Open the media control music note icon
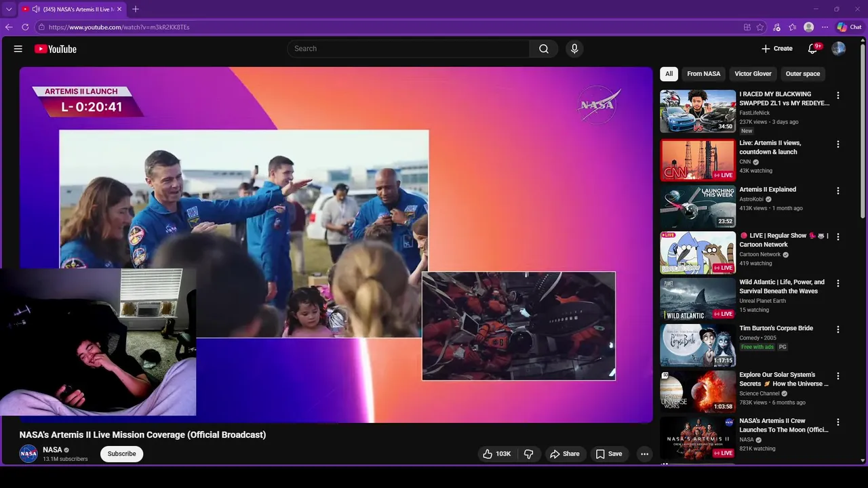The height and width of the screenshot is (488, 868). (x=776, y=27)
